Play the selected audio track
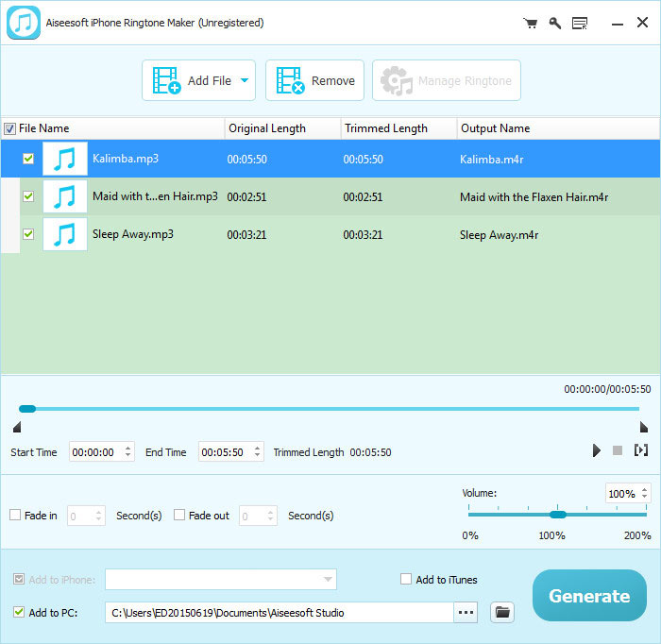661x644 pixels. (596, 450)
